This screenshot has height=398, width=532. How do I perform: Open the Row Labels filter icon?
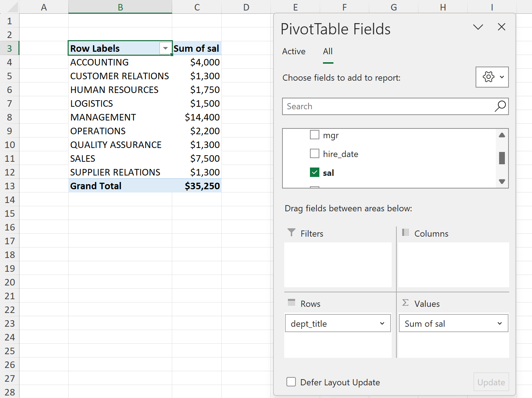[165, 48]
